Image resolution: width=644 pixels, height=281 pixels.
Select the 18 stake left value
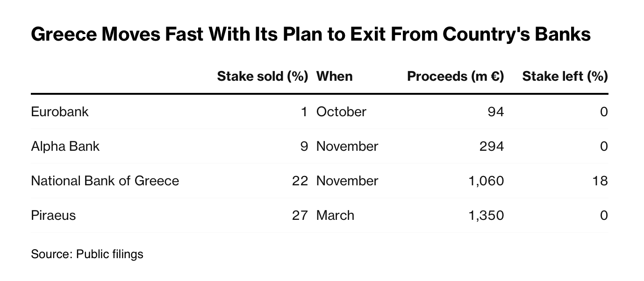coord(600,181)
